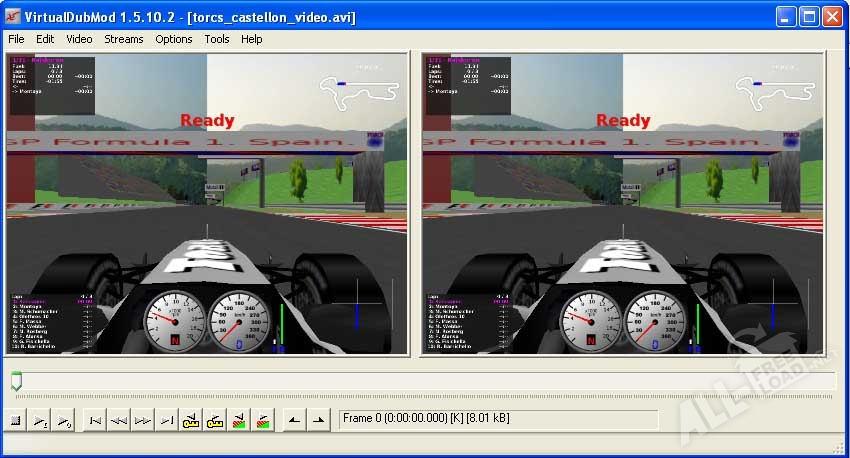
Task: Set selection start mark-in
Action: tap(294, 420)
